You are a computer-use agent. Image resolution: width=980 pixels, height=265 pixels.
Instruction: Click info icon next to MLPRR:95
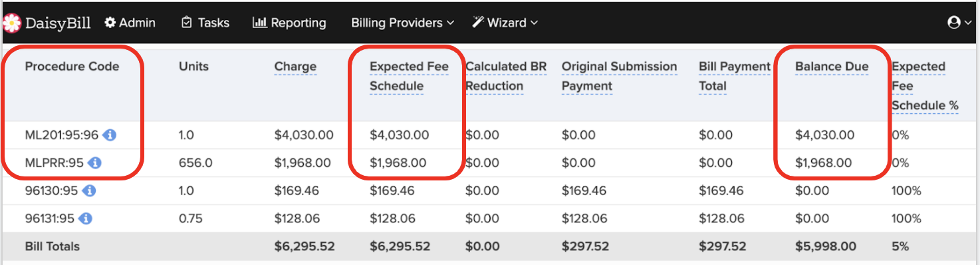pyautogui.click(x=94, y=162)
